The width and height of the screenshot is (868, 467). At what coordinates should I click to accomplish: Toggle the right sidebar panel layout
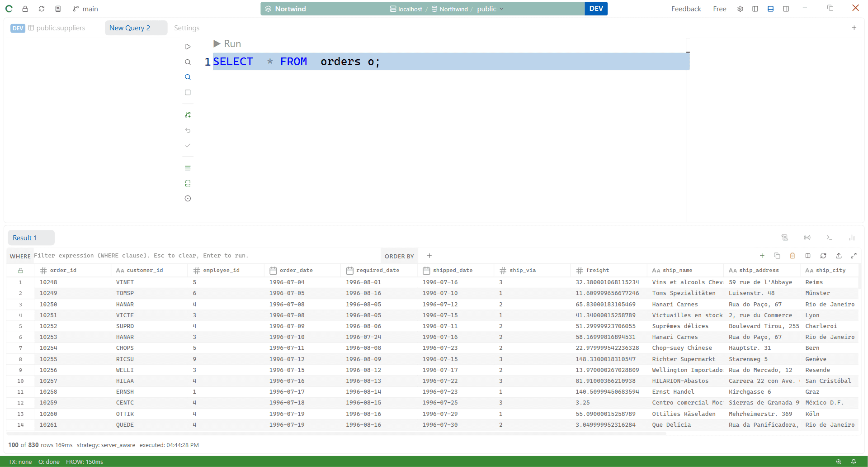(786, 9)
